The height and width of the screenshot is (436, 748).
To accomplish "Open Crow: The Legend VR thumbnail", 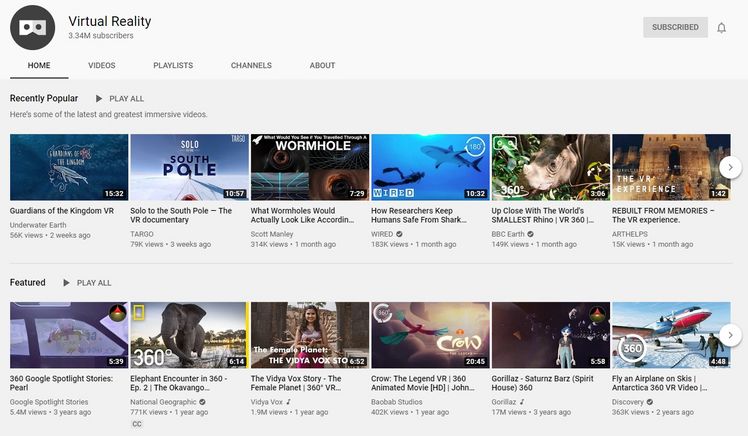I will (x=430, y=335).
